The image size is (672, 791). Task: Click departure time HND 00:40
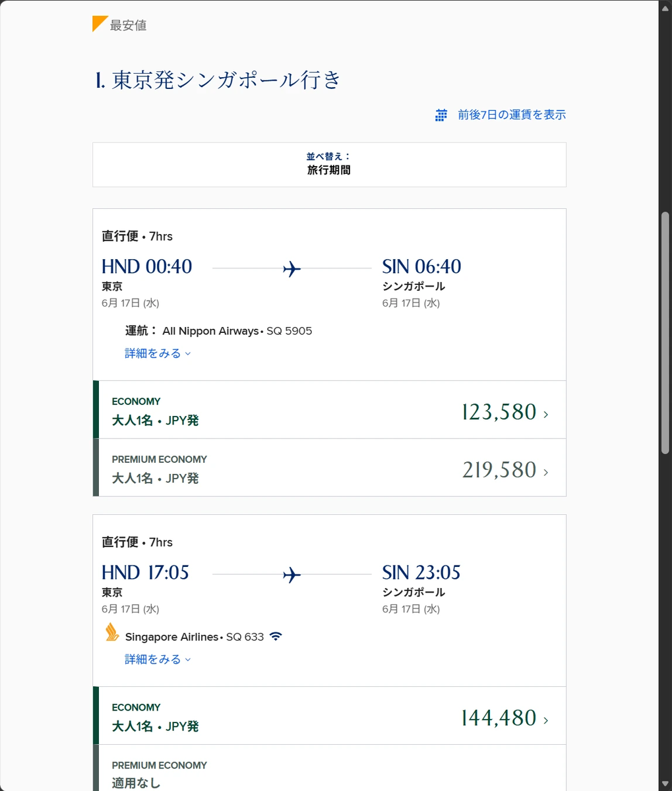(x=147, y=266)
